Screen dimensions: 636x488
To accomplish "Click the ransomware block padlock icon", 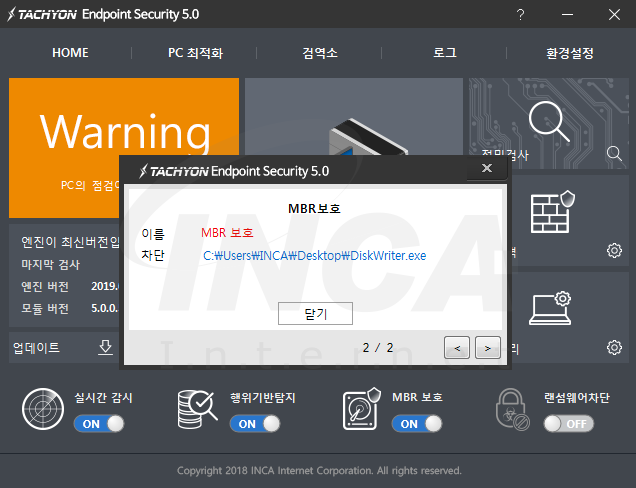I will click(512, 409).
